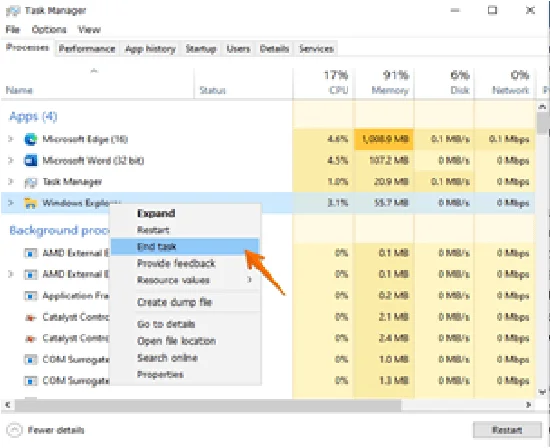Select the Processes tab
Viewport: 550px width, 448px height.
27,47
